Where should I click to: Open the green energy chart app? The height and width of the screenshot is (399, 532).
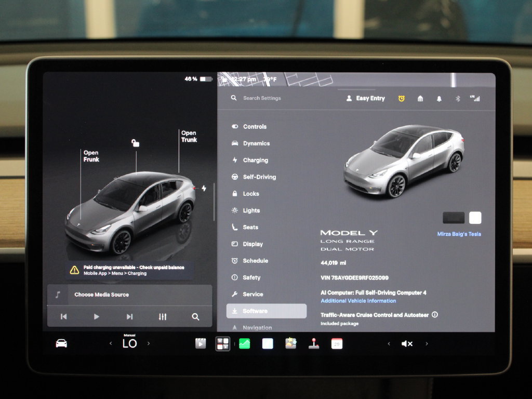(245, 343)
